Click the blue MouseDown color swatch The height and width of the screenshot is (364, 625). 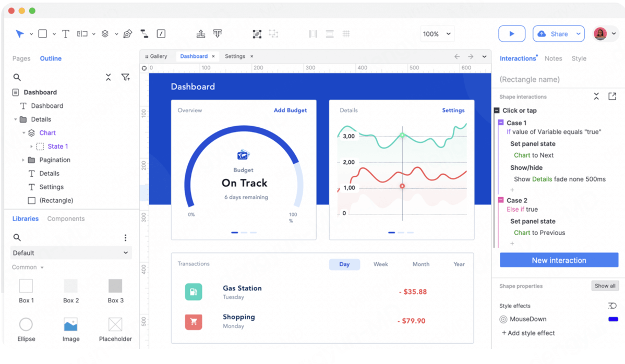[613, 319]
